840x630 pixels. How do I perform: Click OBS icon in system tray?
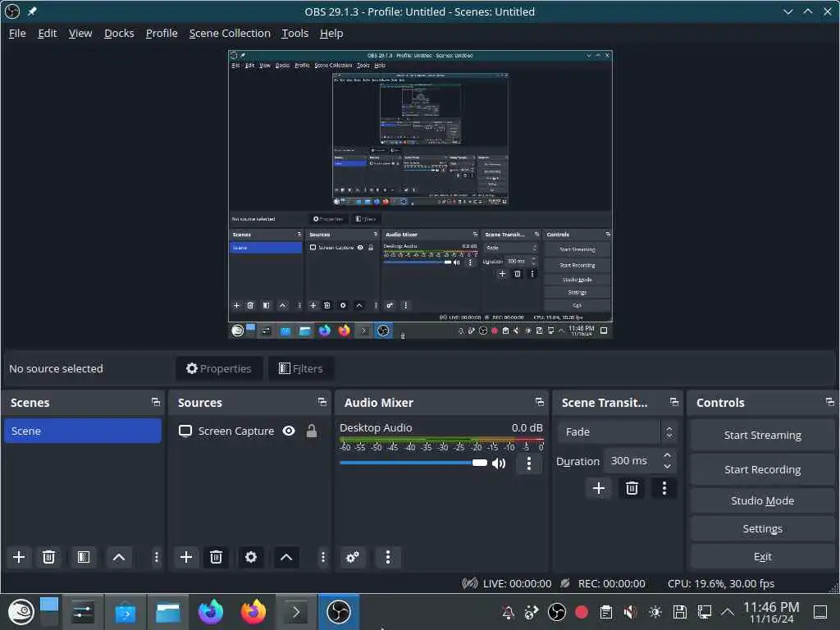coord(557,612)
